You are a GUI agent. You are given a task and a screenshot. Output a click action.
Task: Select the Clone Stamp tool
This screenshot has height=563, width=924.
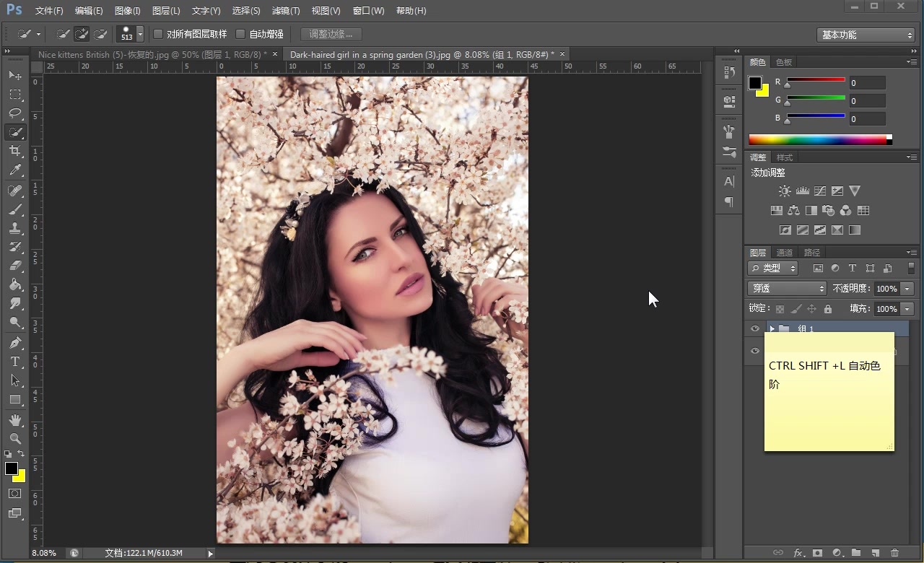tap(15, 228)
